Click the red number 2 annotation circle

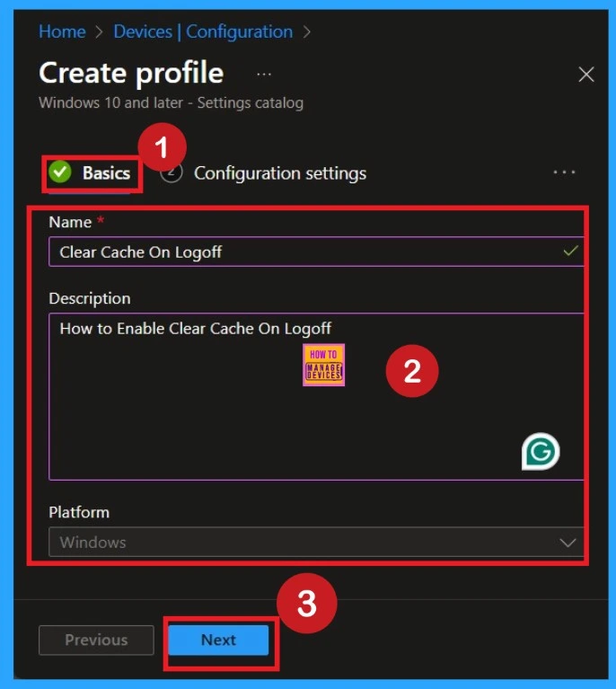click(412, 372)
